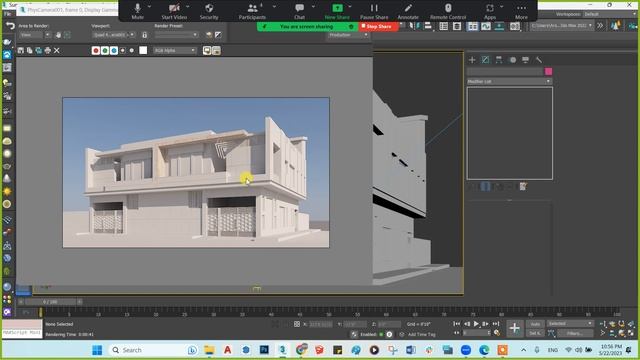The height and width of the screenshot is (360, 640).
Task: Open the Selected key filter dropdown
Action: pyautogui.click(x=570, y=324)
